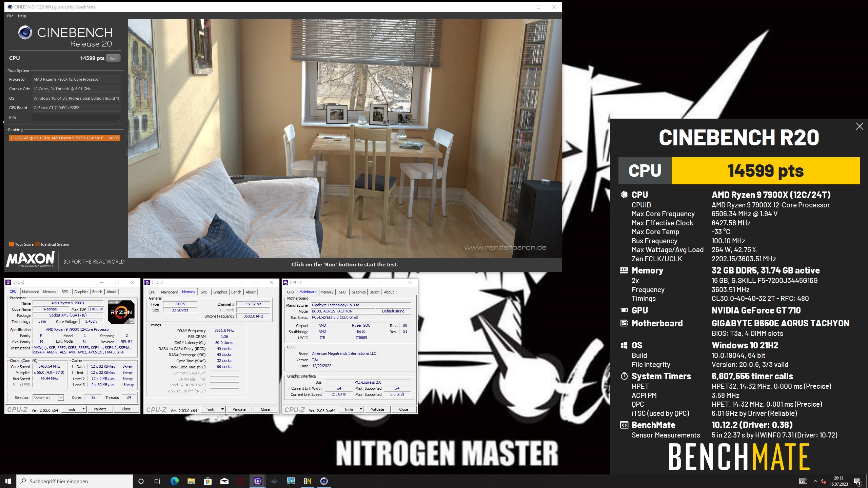Switch to Memory tab in rightmost CPU-Z window
This screenshot has height=488, width=868.
[x=327, y=292]
